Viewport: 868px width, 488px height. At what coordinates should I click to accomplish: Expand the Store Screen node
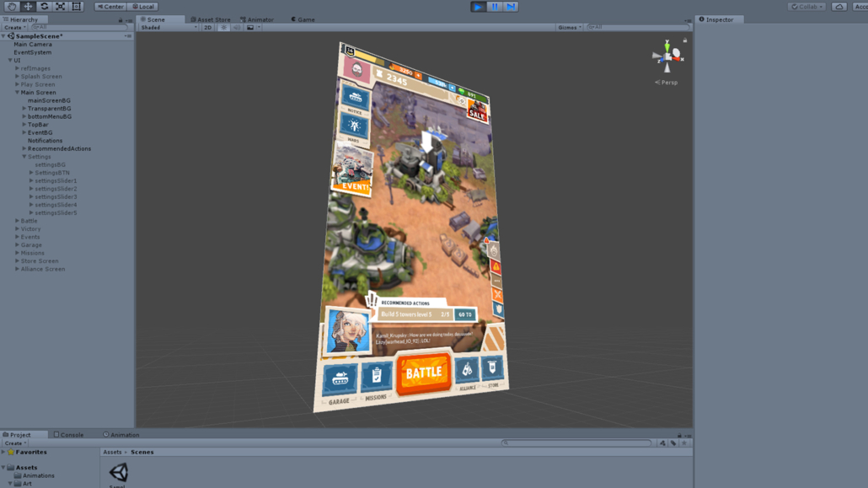click(17, 261)
